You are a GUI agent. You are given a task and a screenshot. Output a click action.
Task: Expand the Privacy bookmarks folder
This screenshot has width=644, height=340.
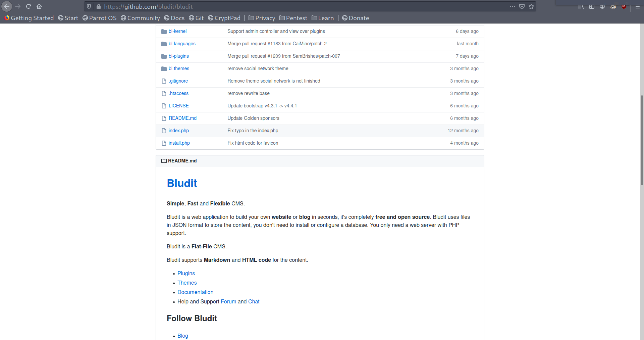click(x=262, y=18)
